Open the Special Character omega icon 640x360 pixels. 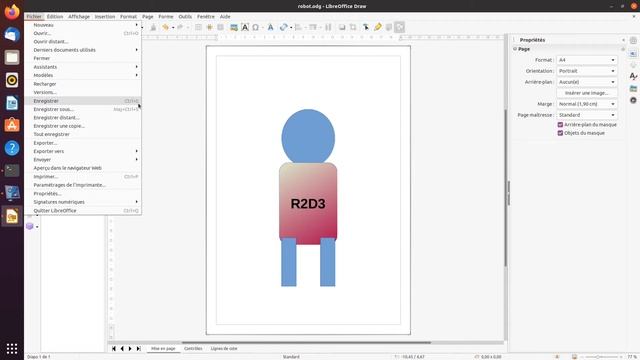pyautogui.click(x=256, y=27)
